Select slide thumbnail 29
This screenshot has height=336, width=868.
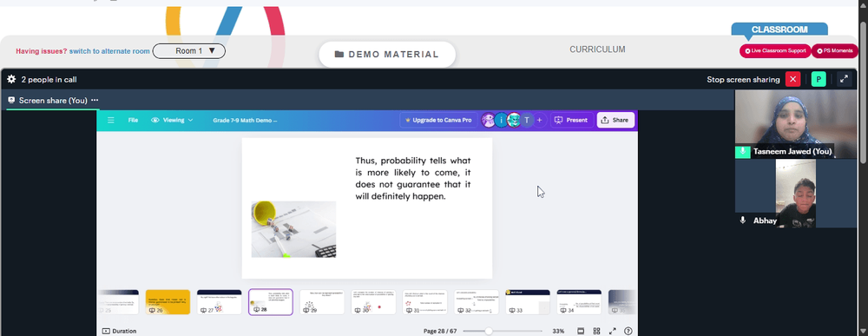(x=322, y=302)
